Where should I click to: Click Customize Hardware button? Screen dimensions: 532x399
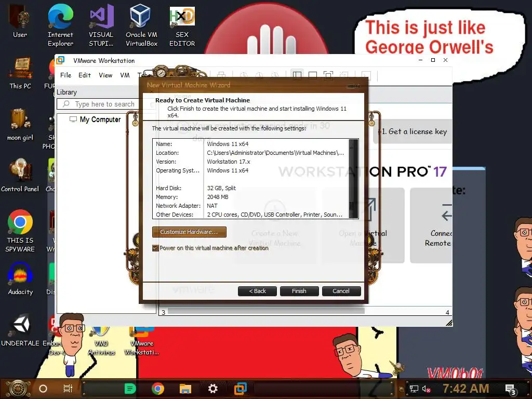click(x=189, y=232)
